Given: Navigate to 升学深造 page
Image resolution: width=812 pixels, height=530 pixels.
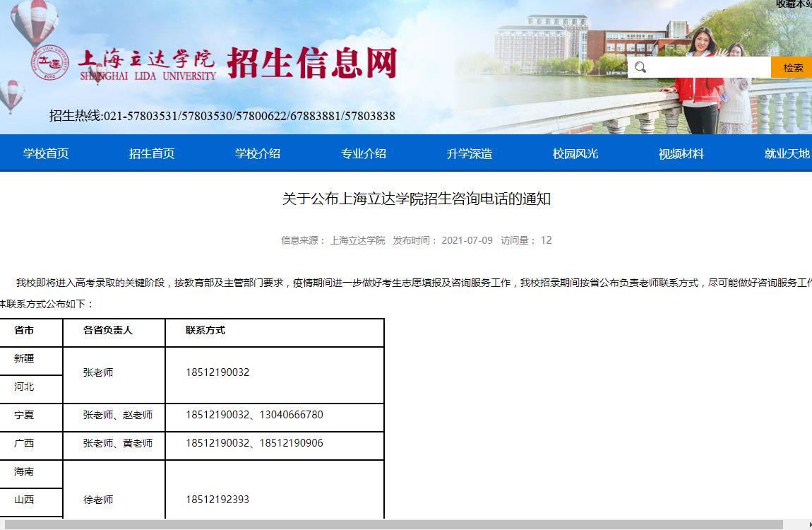Looking at the screenshot, I should (x=470, y=153).
